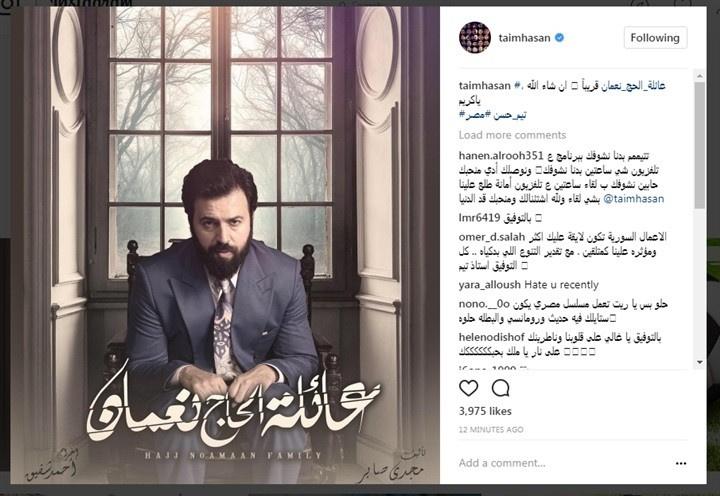Image resolution: width=720 pixels, height=496 pixels.
Task: Click the comments scrollbar down arrow
Action: [700, 362]
